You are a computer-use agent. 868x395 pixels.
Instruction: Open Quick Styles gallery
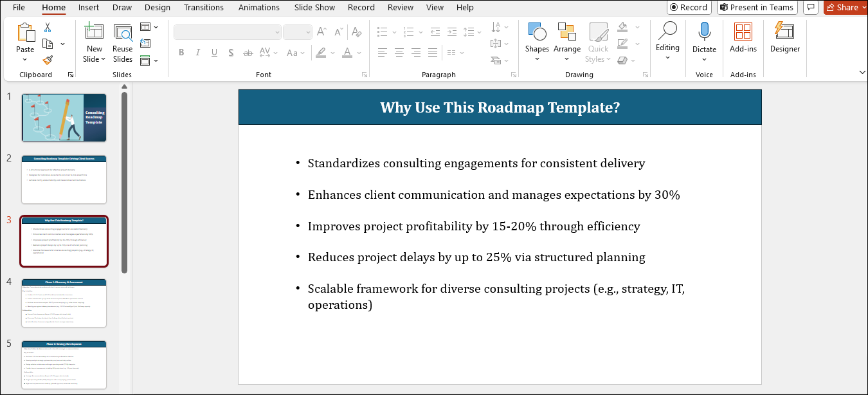pyautogui.click(x=598, y=42)
